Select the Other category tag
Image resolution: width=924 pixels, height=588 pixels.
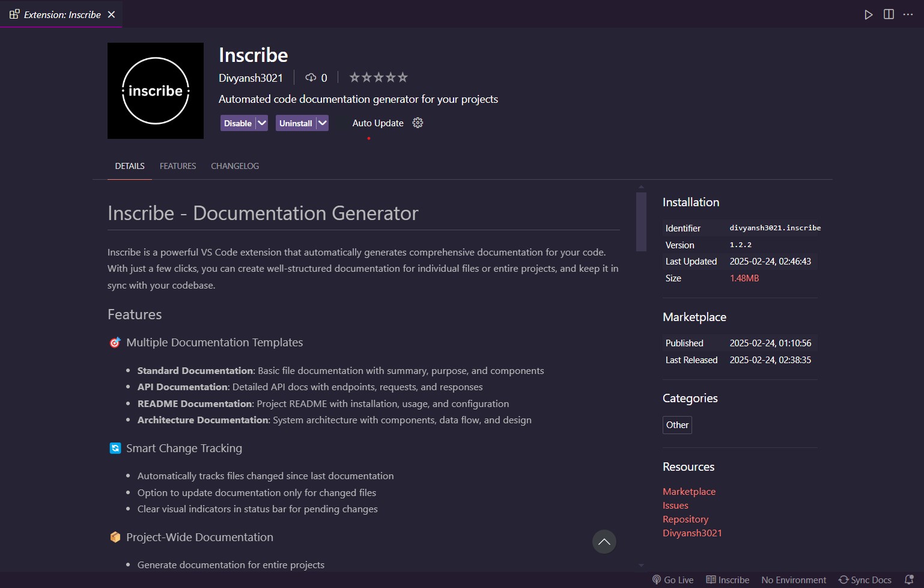pos(677,425)
